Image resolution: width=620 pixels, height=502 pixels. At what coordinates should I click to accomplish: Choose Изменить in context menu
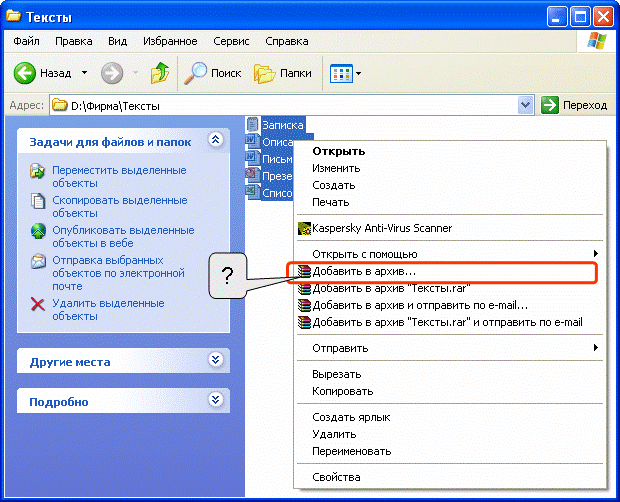(336, 168)
